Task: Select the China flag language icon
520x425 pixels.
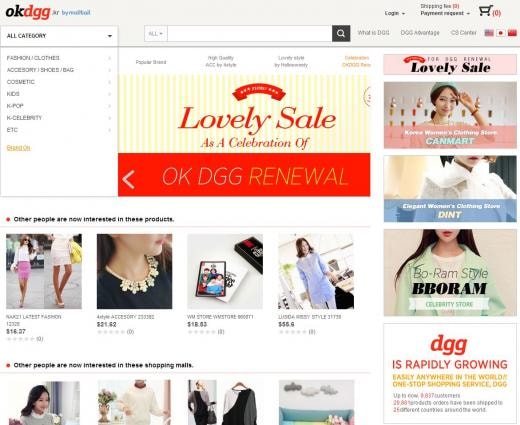Action: 512,33
